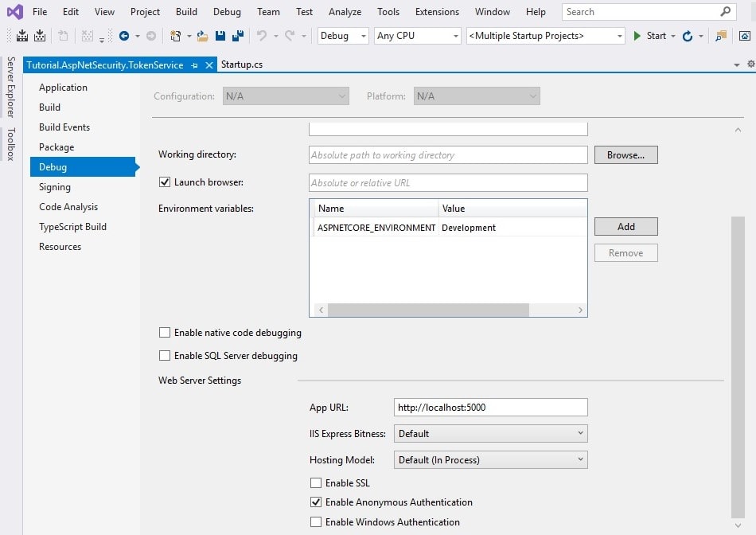Click the New Project toolbar icon

174,35
